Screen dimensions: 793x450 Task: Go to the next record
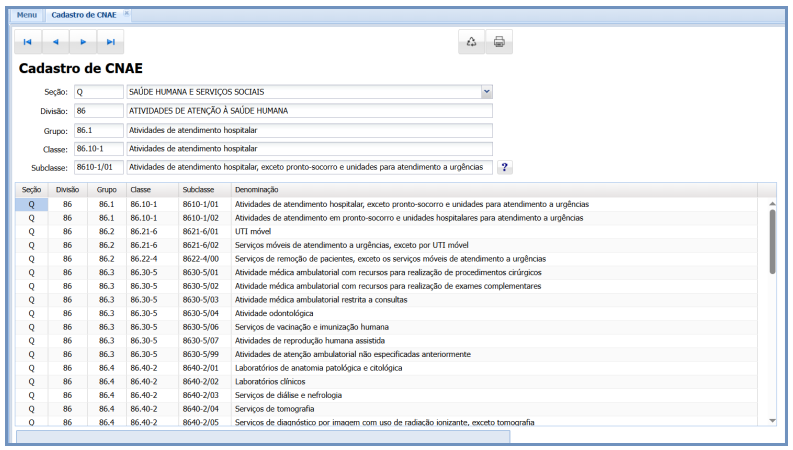[x=83, y=42]
